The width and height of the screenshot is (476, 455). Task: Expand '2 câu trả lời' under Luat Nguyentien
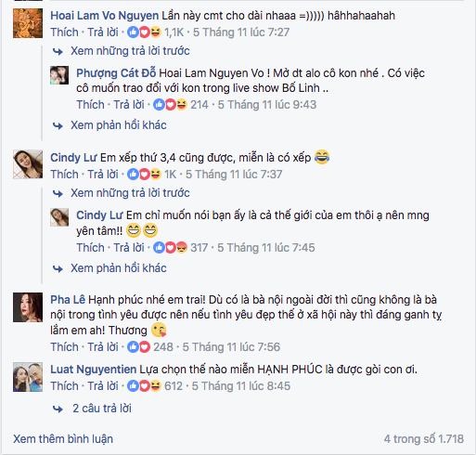pyautogui.click(x=102, y=409)
